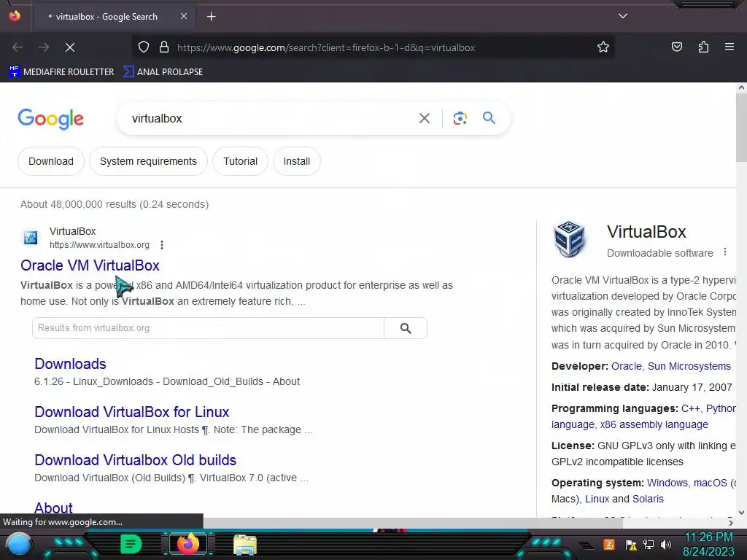Open the volume control tray icon
This screenshot has width=747, height=560.
tap(666, 545)
